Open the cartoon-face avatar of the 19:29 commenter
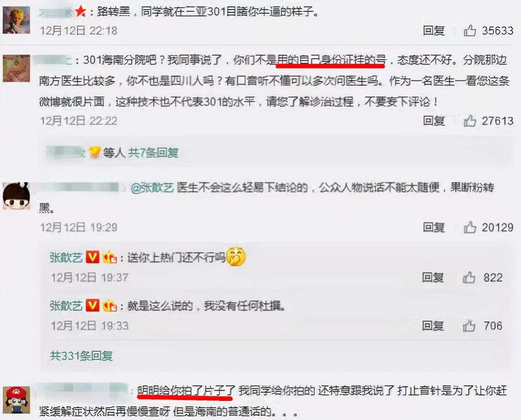This screenshot has width=521, height=420. [x=16, y=196]
